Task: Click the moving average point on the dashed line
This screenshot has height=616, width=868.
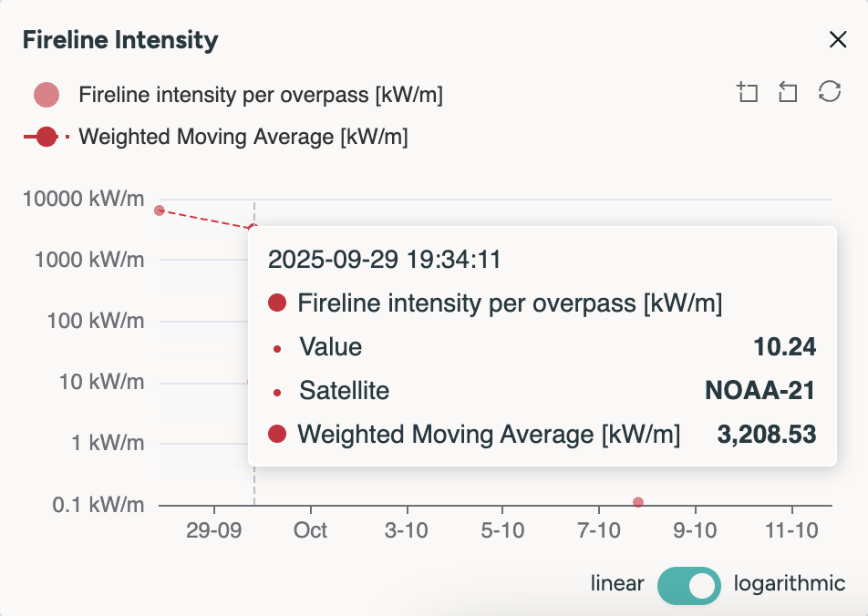Action: 253,227
